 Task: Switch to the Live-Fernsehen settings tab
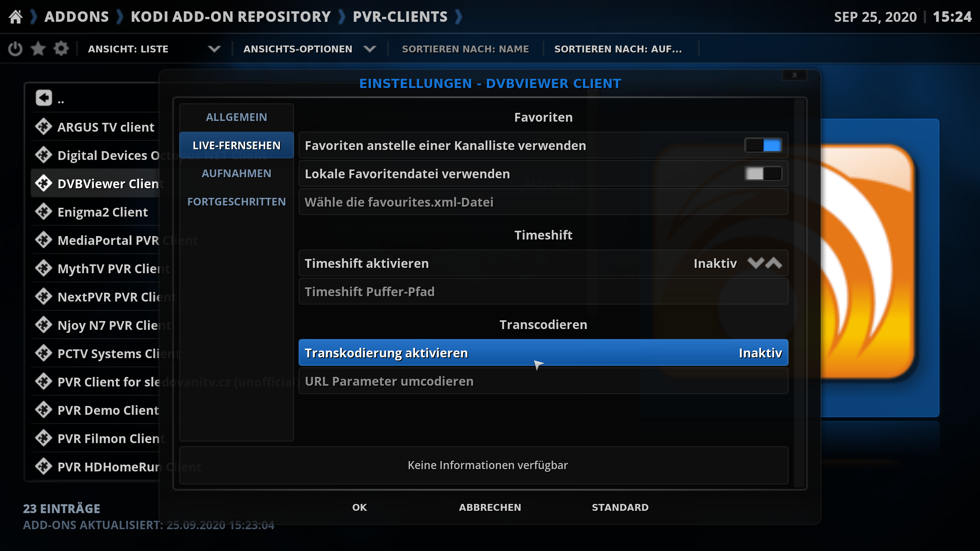click(237, 145)
